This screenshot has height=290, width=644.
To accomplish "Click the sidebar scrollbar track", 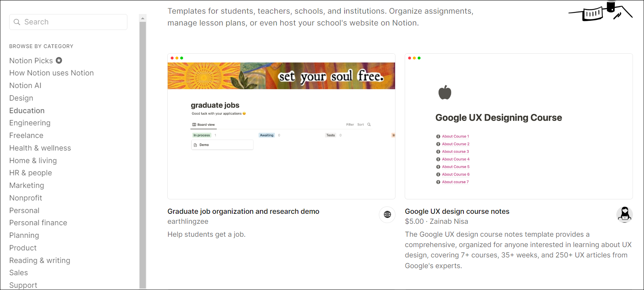I will click(x=143, y=155).
